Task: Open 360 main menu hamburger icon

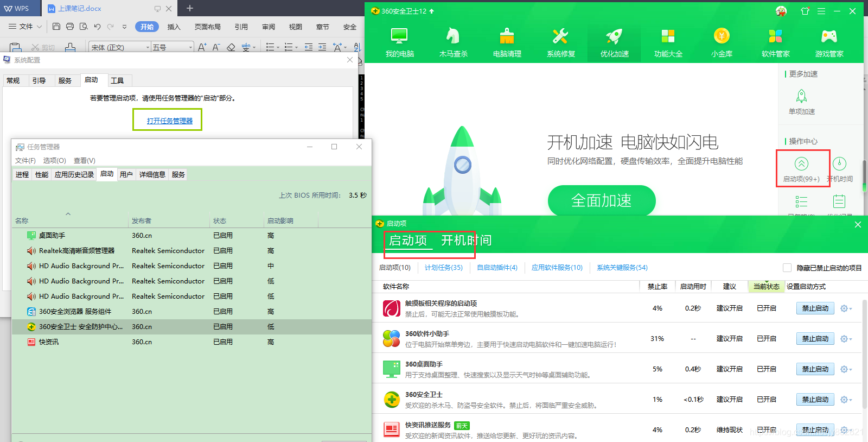Action: point(821,11)
